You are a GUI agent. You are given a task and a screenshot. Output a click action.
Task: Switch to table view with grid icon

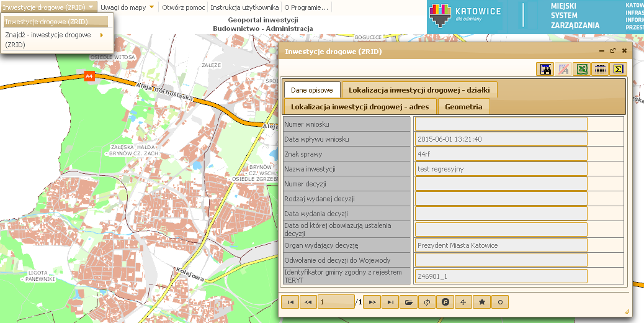[x=600, y=69]
